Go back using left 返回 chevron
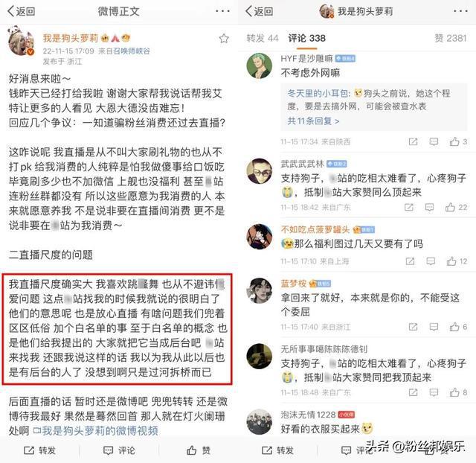The height and width of the screenshot is (463, 476). (x=22, y=11)
